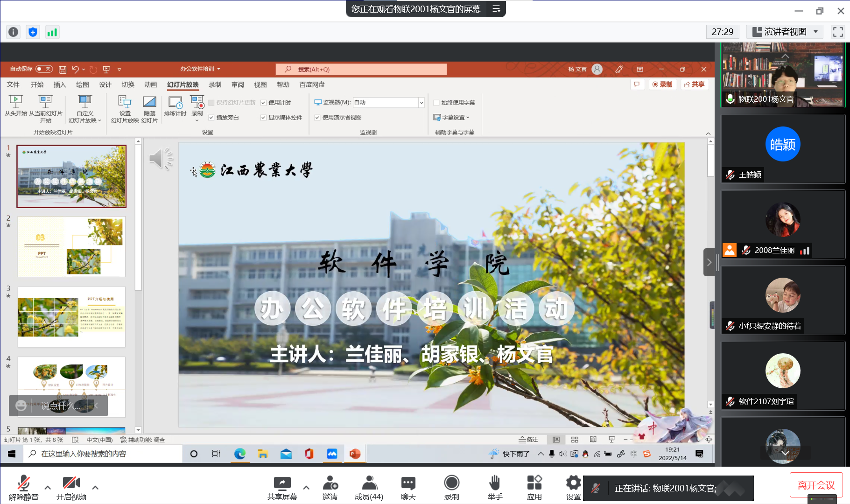Screen dimensions: 850x504
Task: Toggle the use presenter view checkbox
Action: coord(317,118)
